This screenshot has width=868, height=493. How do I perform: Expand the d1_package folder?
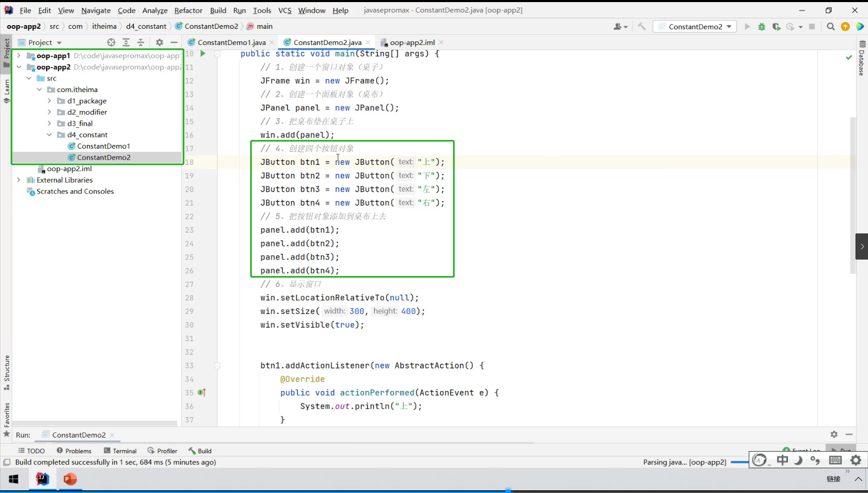click(x=50, y=100)
